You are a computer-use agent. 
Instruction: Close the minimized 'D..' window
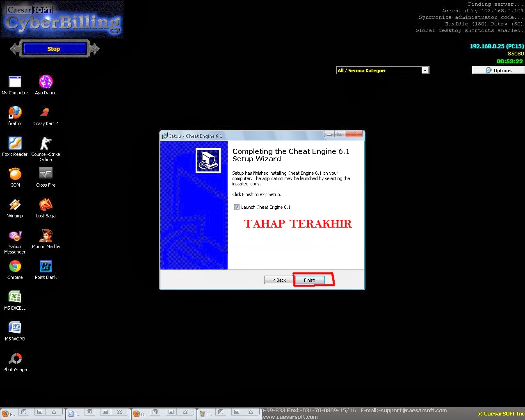point(185,412)
